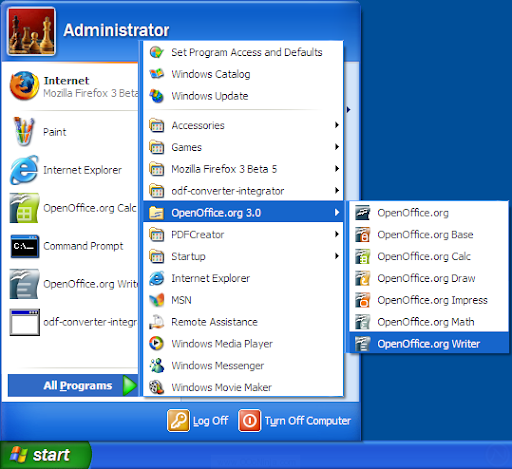This screenshot has height=469, width=512.
Task: Select the PDFCreator folder entry
Action: pyautogui.click(x=243, y=235)
